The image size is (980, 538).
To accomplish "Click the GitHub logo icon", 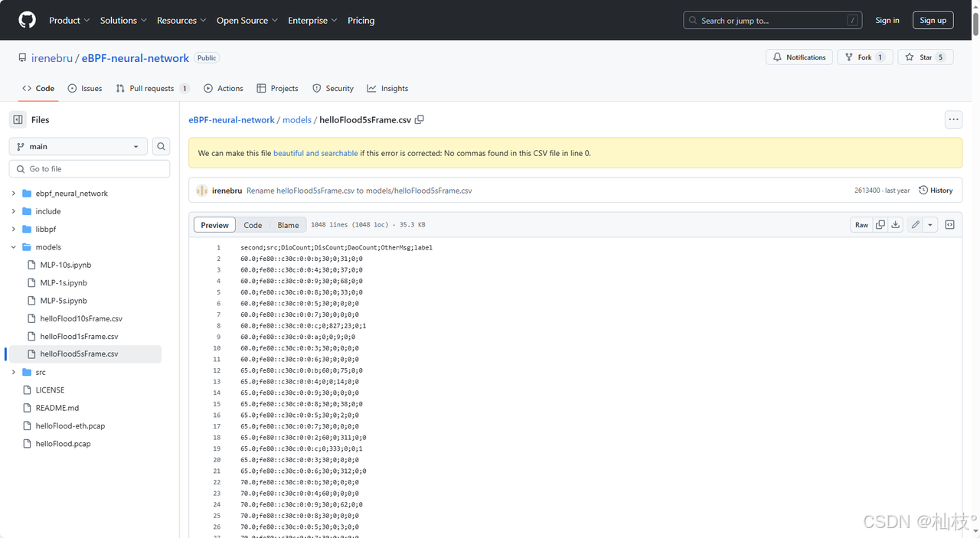I will [27, 20].
